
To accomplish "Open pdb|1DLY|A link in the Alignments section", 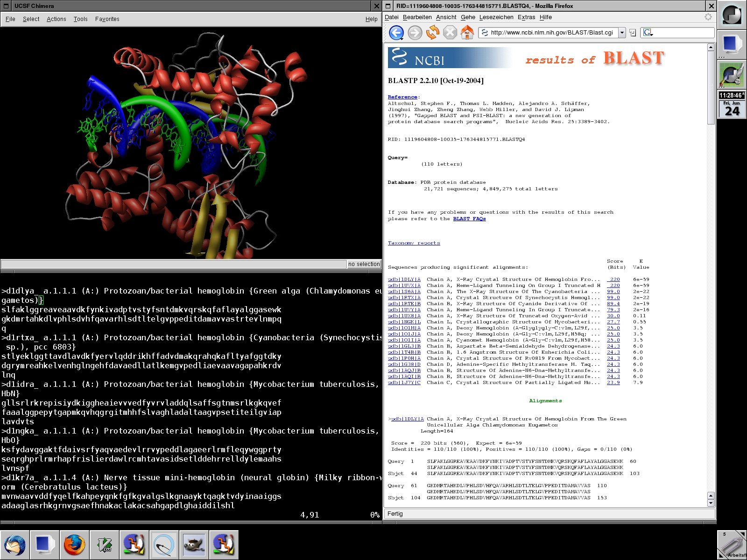I will click(408, 419).
